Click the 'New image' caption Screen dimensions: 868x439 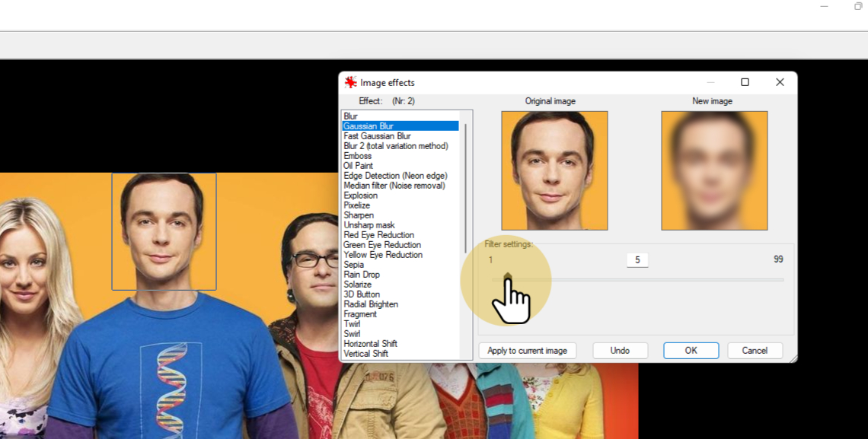point(713,101)
